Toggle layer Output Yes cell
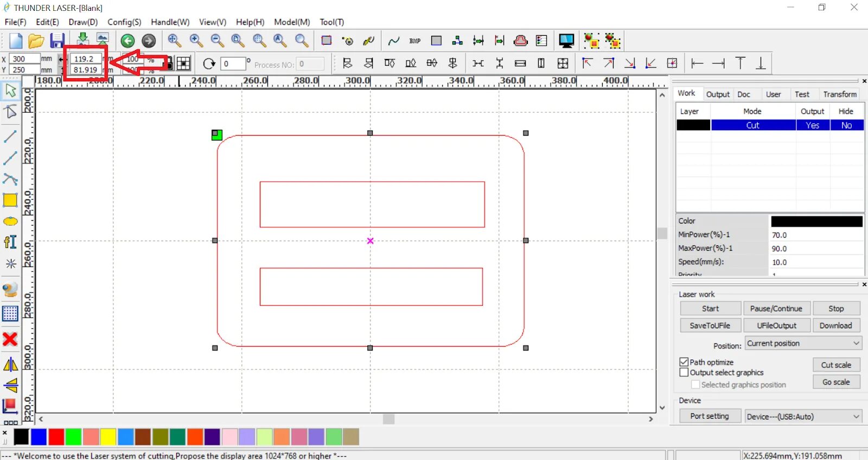This screenshot has height=460, width=868. click(813, 125)
